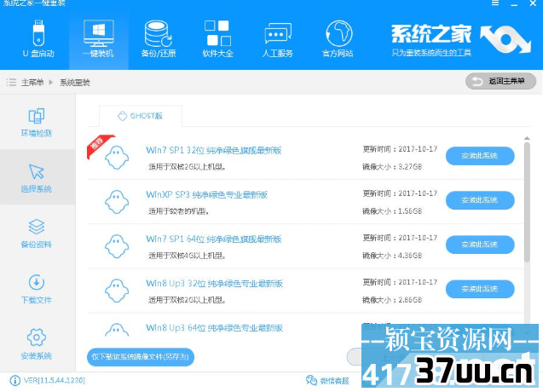Click 适用于双核4G以上机型 description

point(188,256)
